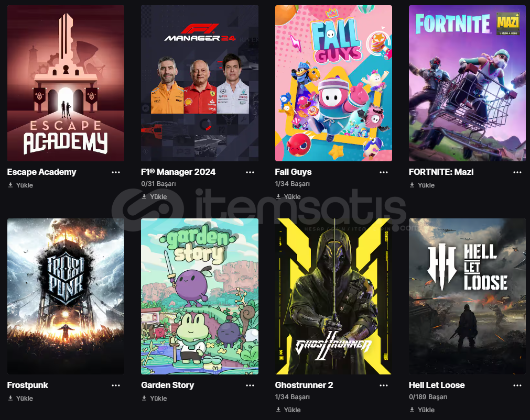Open more options for FORTNITE: Mazi

tap(517, 172)
